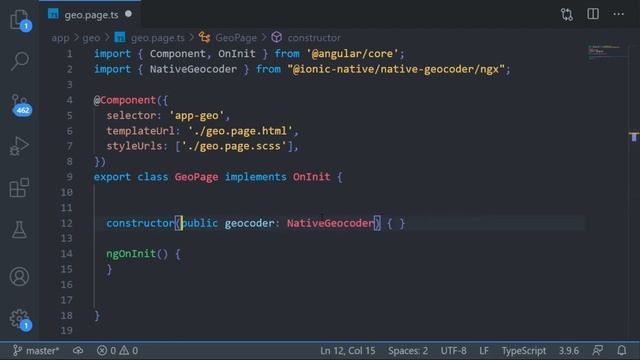Click the 'geocoder' parameter name
640x360 pixels.
(x=249, y=223)
